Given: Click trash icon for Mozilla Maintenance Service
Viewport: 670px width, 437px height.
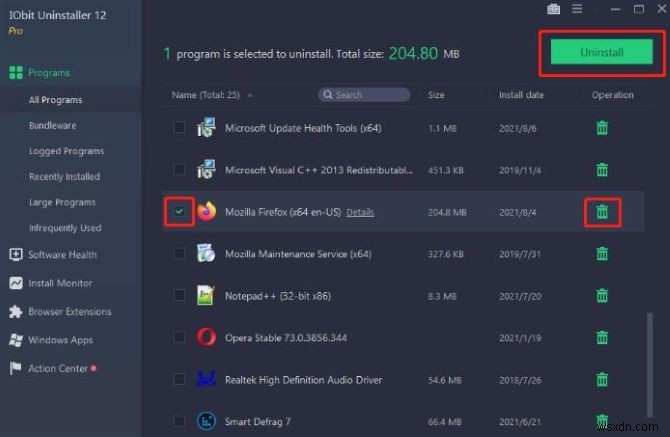Looking at the screenshot, I should (602, 254).
